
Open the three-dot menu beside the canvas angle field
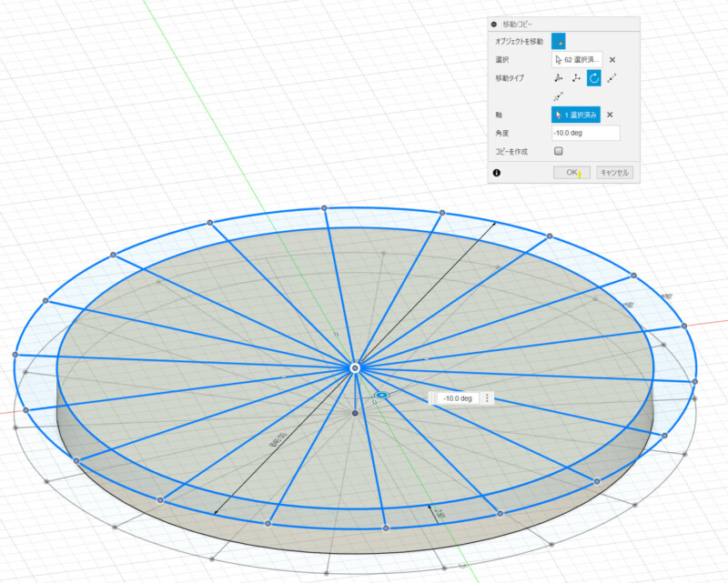pos(487,398)
